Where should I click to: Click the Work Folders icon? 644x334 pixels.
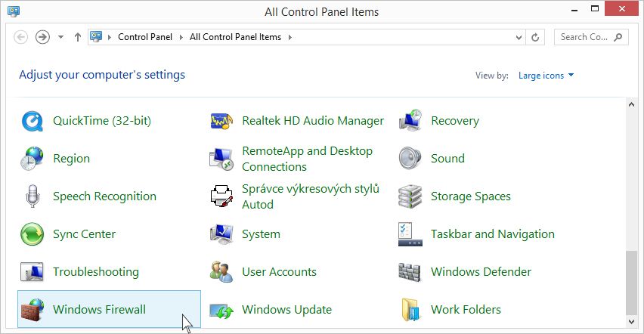pos(410,310)
